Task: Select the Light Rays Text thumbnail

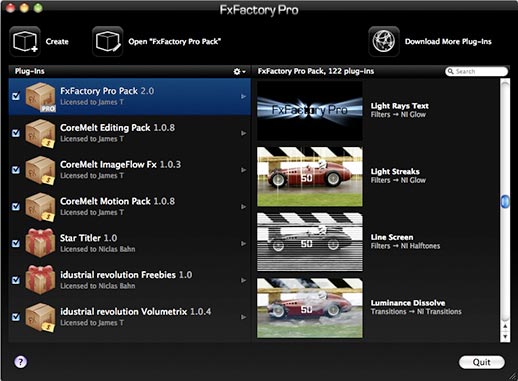Action: coord(310,111)
